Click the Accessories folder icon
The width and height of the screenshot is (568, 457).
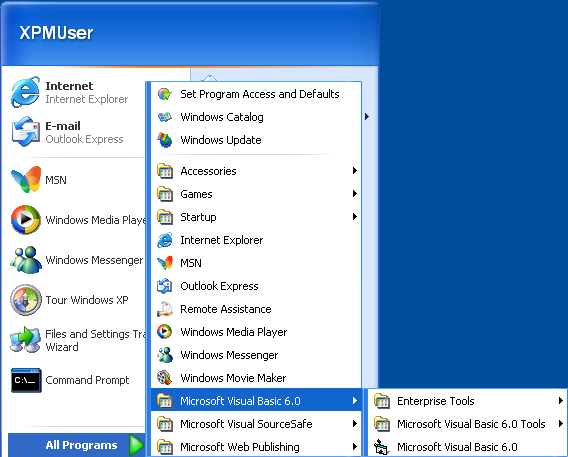click(165, 171)
